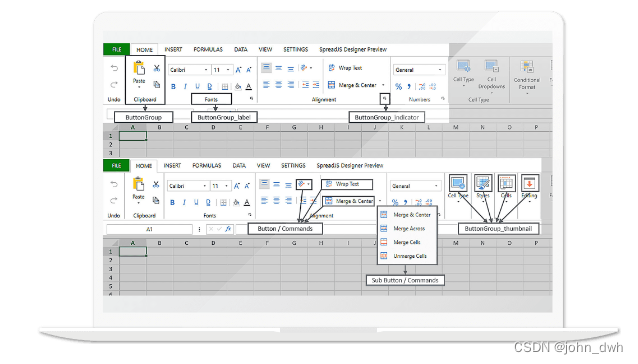The image size is (638, 364).
Task: Toggle Wrap Text in the upper ribbon
Action: tap(345, 68)
